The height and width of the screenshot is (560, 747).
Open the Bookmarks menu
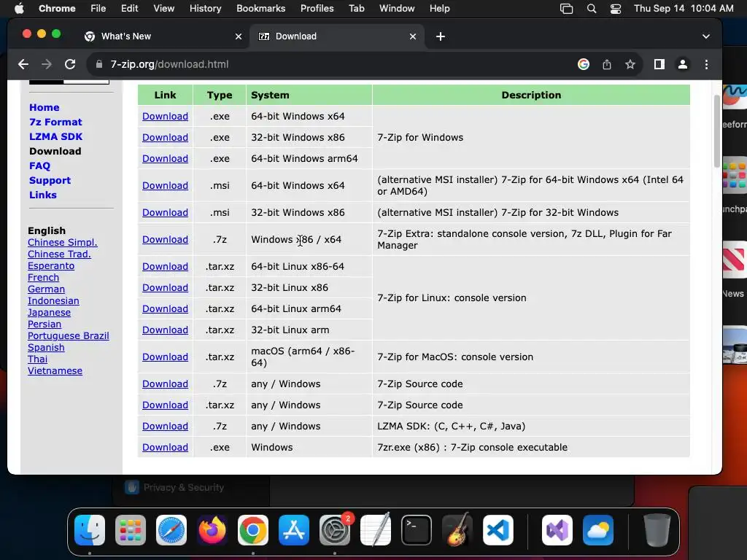click(x=260, y=8)
